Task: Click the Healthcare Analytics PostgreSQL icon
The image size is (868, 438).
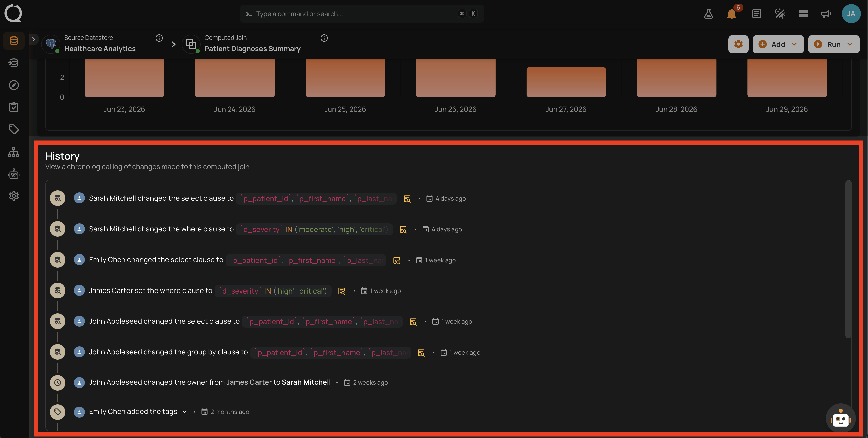Action: [x=51, y=44]
